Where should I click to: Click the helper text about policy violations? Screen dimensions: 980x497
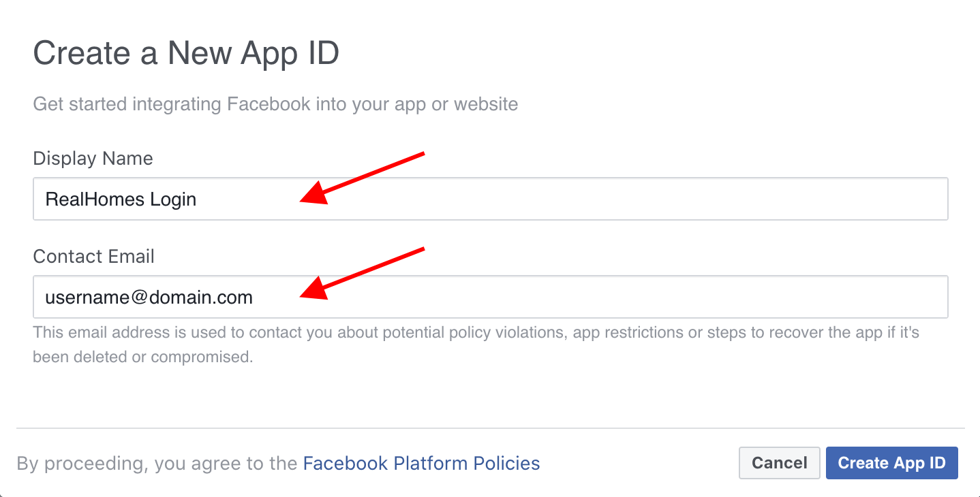[476, 344]
